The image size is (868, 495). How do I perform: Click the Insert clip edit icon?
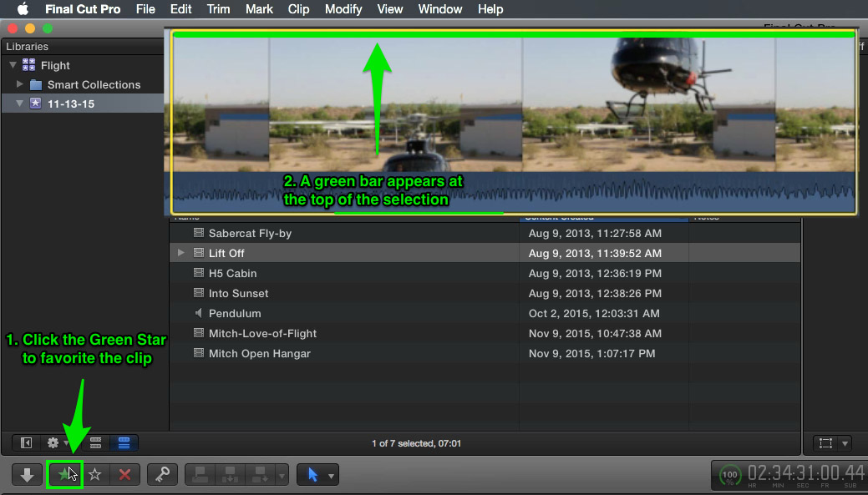coord(230,474)
